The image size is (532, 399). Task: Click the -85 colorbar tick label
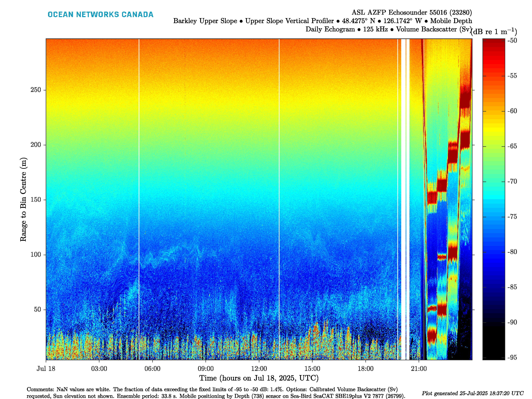512,287
